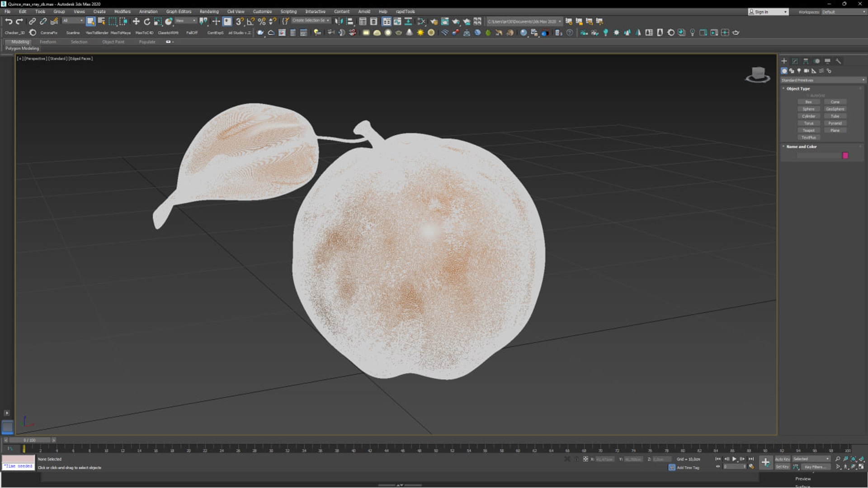This screenshot has width=868, height=488.
Task: Click the Sphere object type button
Action: tap(808, 109)
